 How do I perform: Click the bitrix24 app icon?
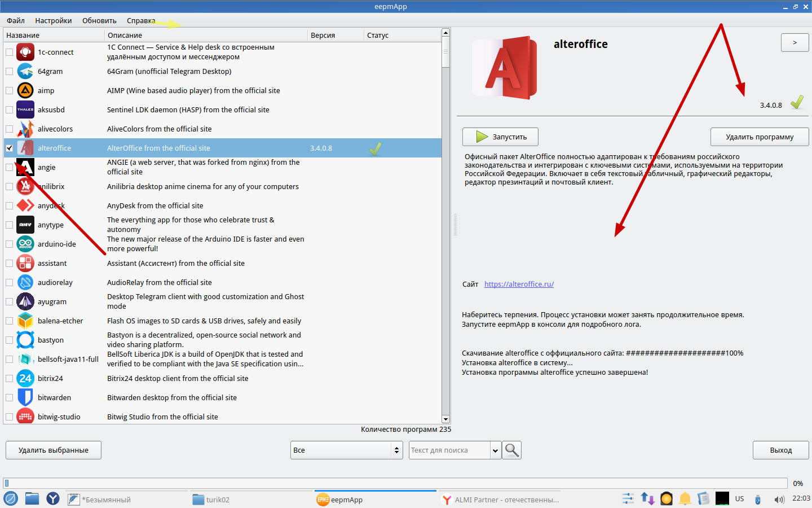[x=25, y=378]
